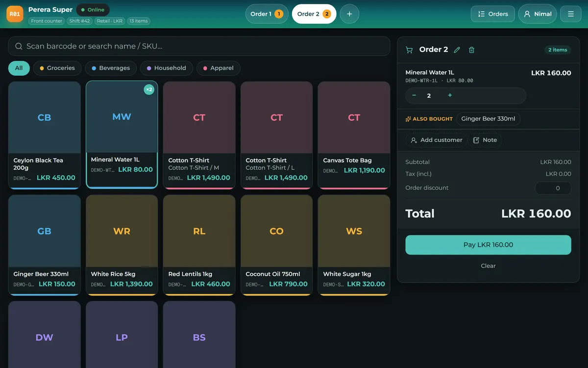The height and width of the screenshot is (368, 588).
Task: Click the quantity value 2 field
Action: [x=429, y=96]
